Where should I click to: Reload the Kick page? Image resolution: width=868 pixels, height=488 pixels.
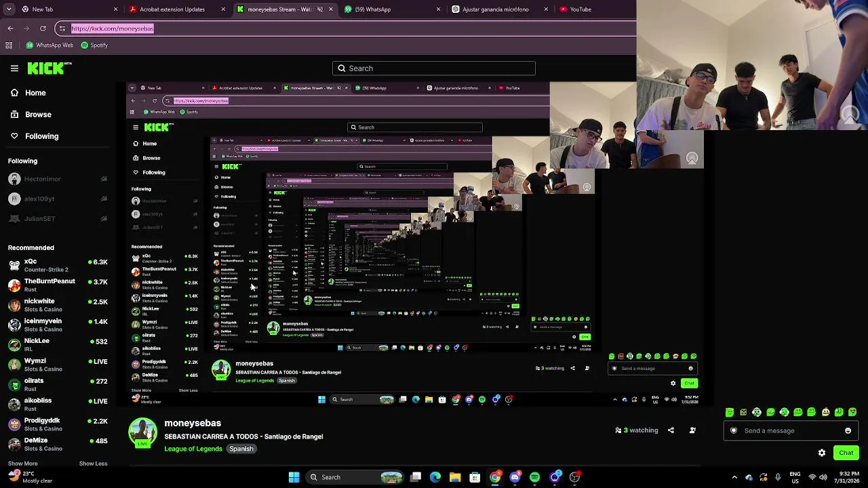click(43, 28)
